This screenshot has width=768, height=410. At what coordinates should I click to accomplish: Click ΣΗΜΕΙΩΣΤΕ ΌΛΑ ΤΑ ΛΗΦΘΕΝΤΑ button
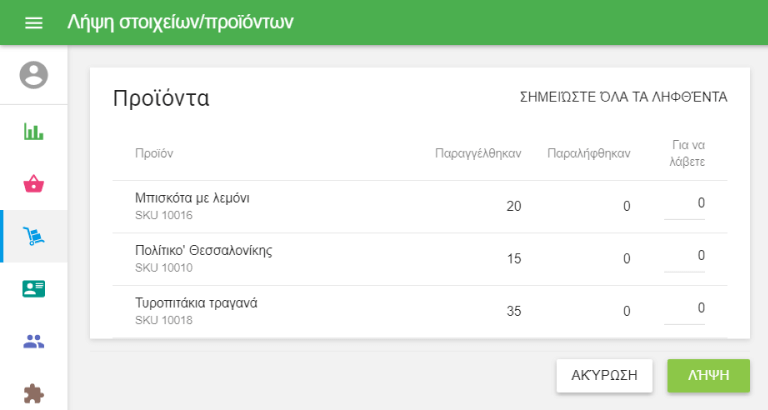coord(623,97)
